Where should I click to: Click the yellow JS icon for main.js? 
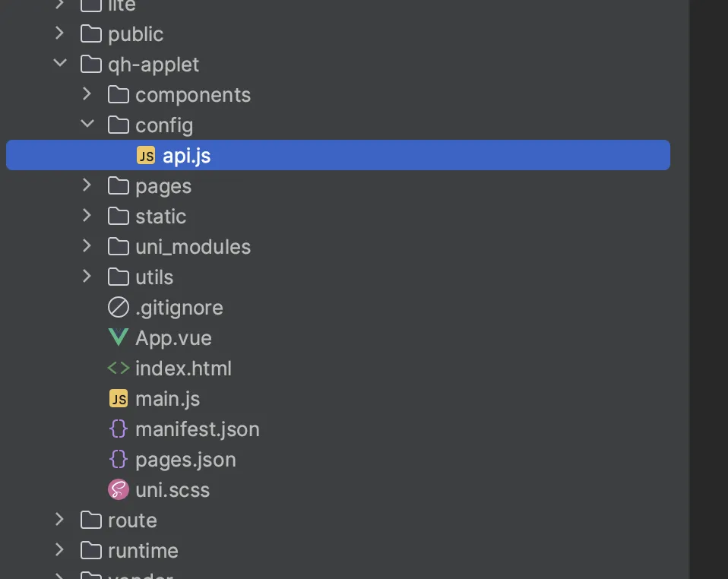point(118,399)
